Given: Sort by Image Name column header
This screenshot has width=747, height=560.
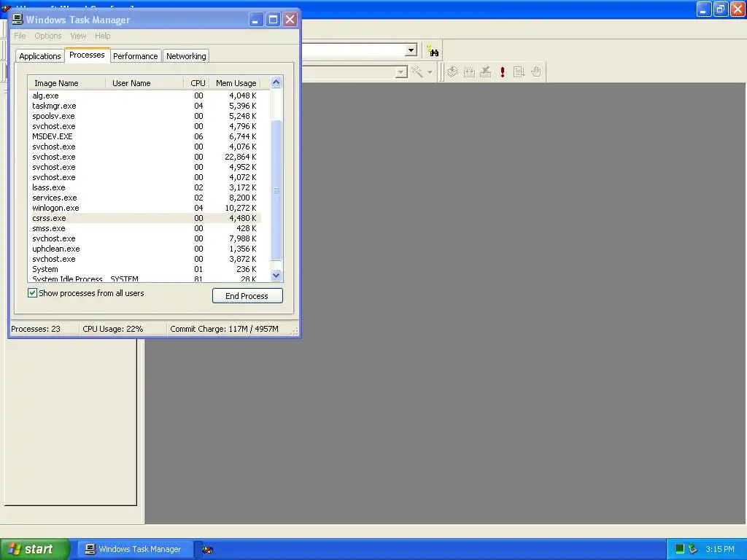Looking at the screenshot, I should point(66,83).
